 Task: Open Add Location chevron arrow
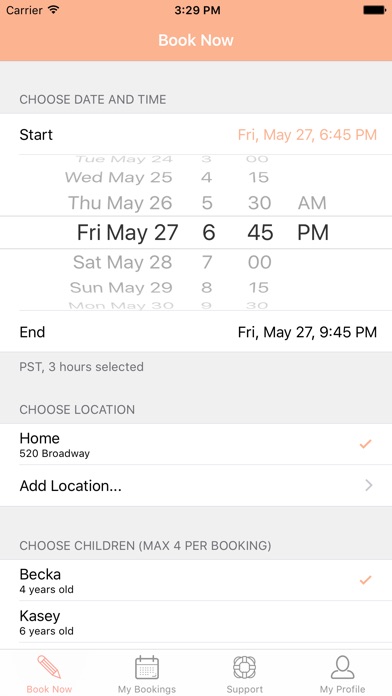tap(368, 486)
